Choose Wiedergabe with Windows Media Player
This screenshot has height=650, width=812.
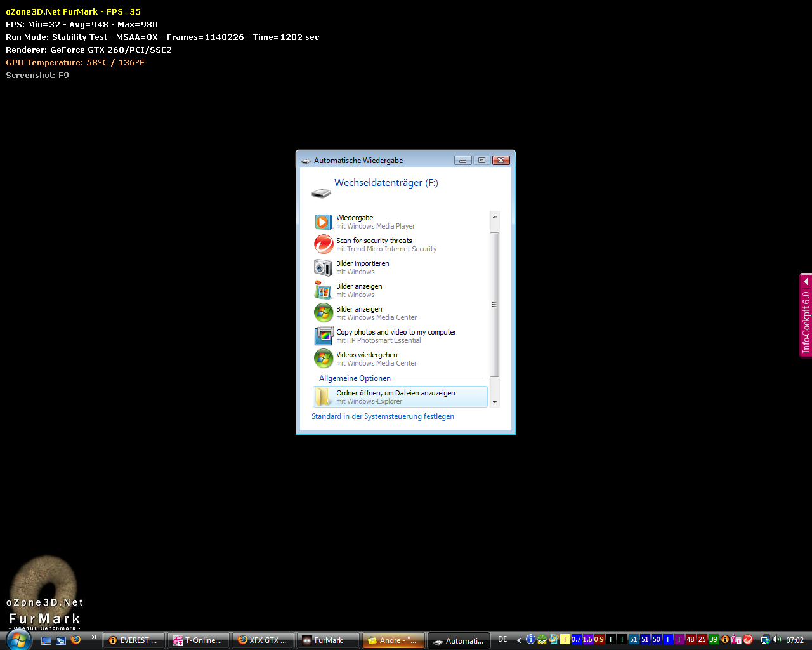(x=400, y=222)
